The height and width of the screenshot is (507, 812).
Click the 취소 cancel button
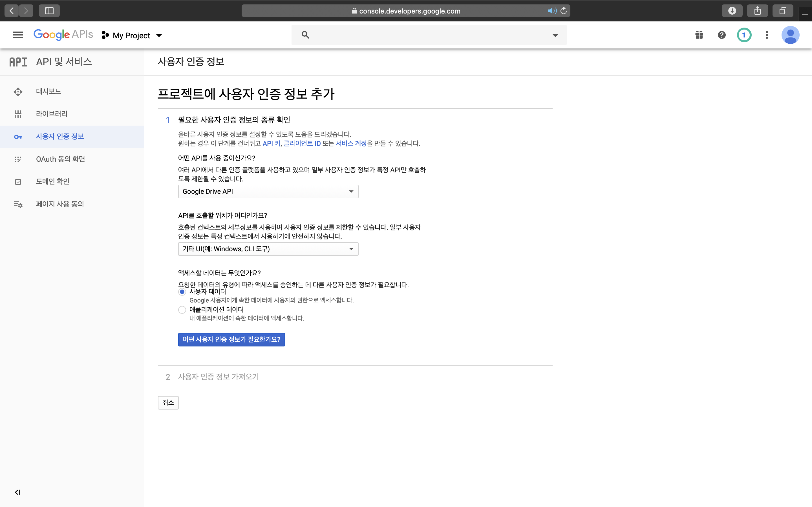pos(168,403)
